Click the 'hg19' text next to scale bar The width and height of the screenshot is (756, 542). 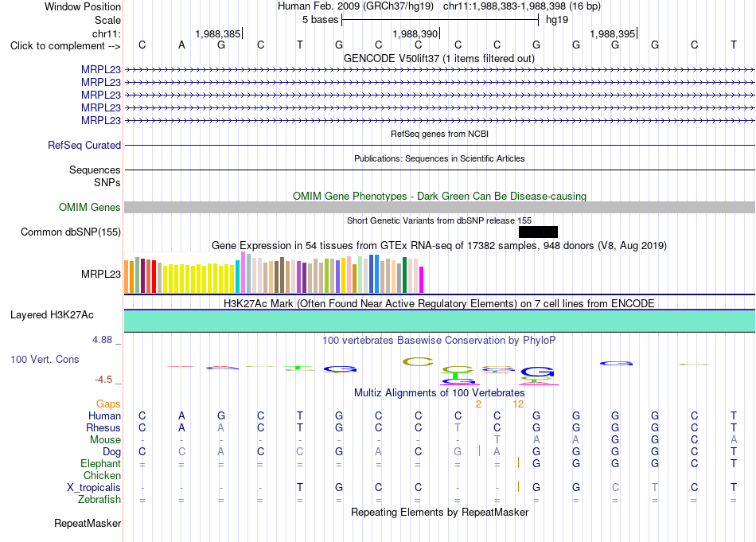coord(557,20)
